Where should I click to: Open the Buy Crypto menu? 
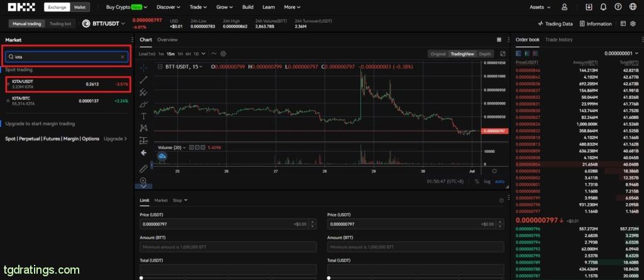point(126,7)
